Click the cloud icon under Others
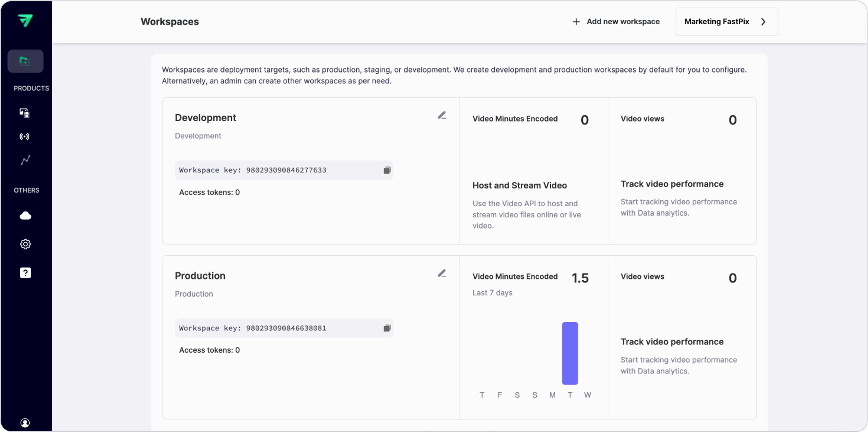This screenshot has width=868, height=432. [25, 216]
